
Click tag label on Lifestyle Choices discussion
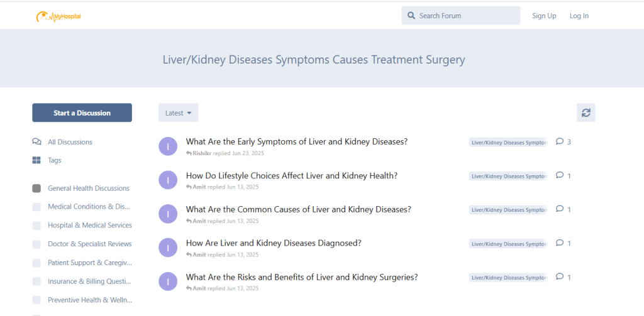pyautogui.click(x=508, y=177)
